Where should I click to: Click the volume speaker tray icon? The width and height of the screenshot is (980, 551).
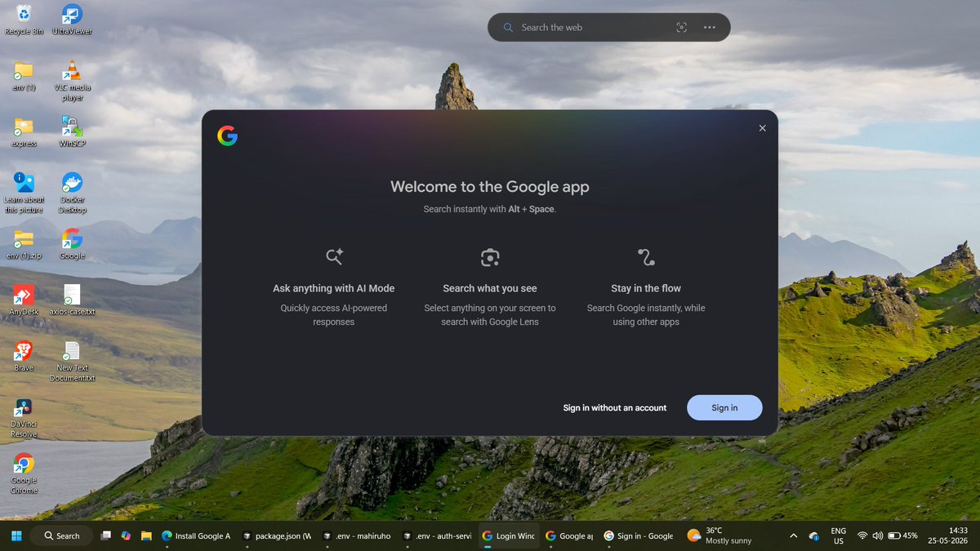tap(878, 535)
